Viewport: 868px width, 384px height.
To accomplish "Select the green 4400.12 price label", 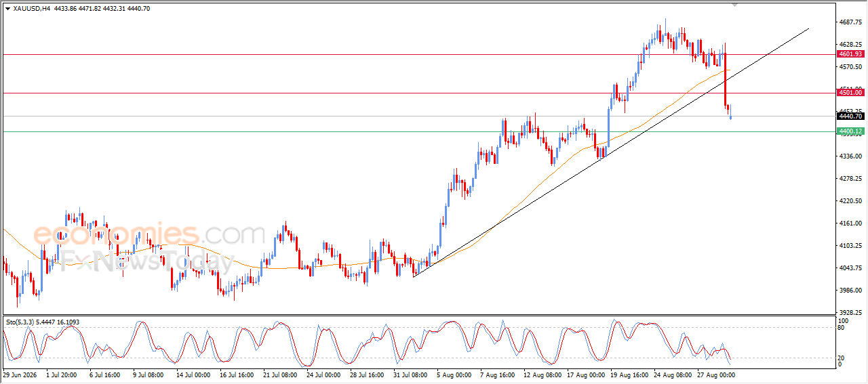I will coord(850,131).
